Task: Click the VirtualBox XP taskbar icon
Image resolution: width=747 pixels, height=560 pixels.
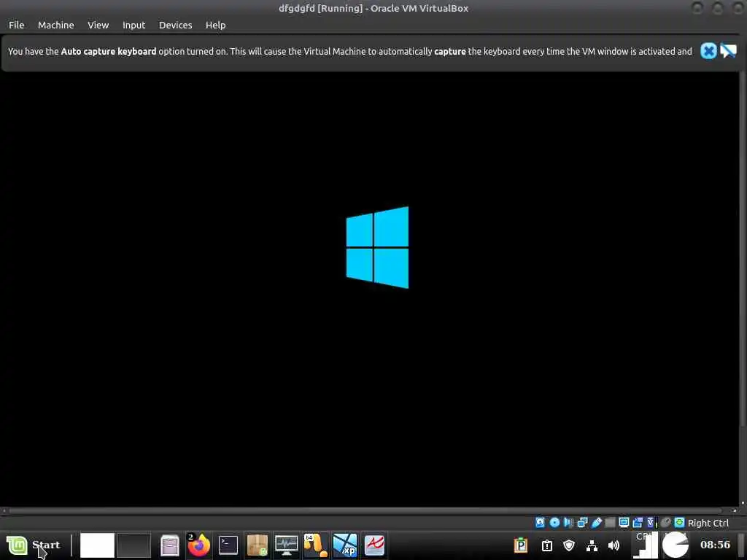Action: pos(345,545)
